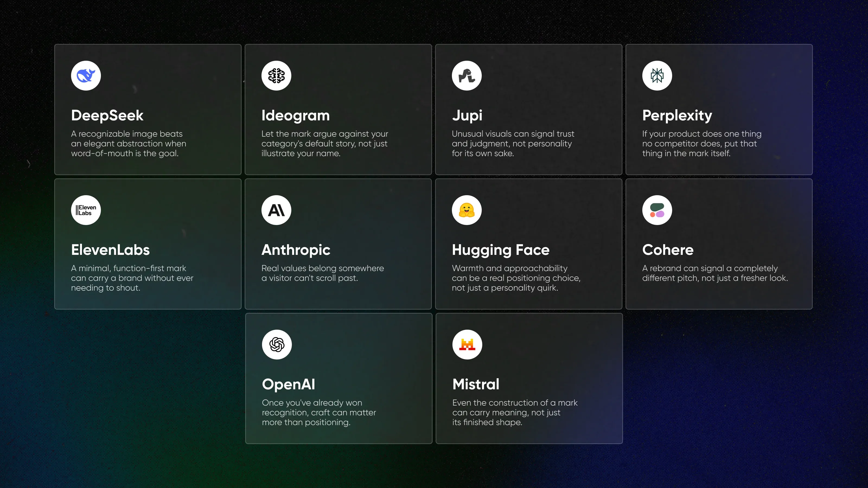
Task: Click text 'Even the construction of a mark'
Action: (x=515, y=402)
